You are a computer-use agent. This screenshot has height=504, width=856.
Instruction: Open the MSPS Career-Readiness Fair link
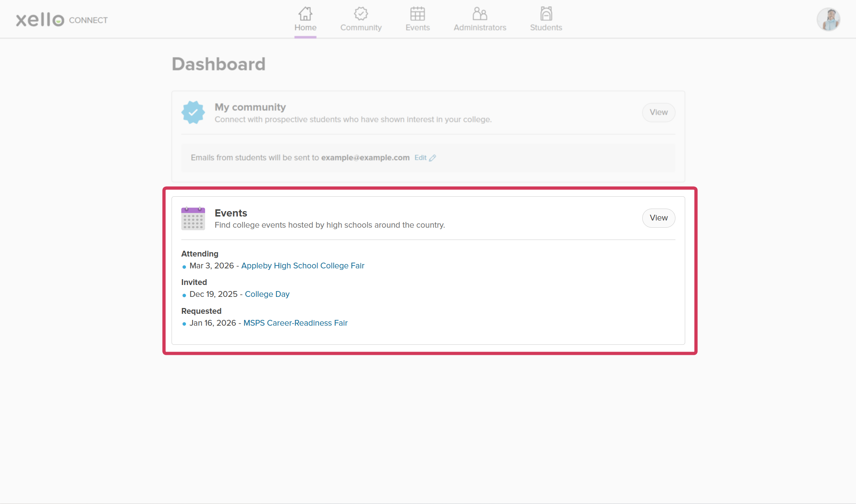(x=295, y=323)
